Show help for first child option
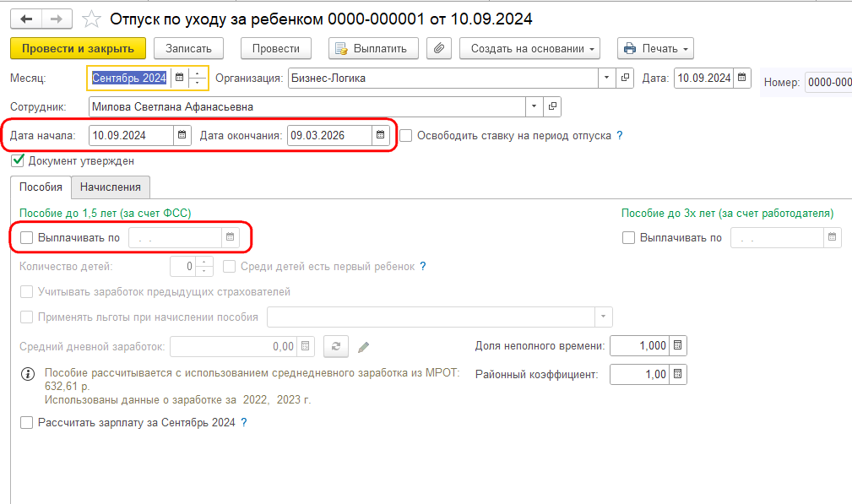Screen dimensions: 852x504 pos(423,266)
